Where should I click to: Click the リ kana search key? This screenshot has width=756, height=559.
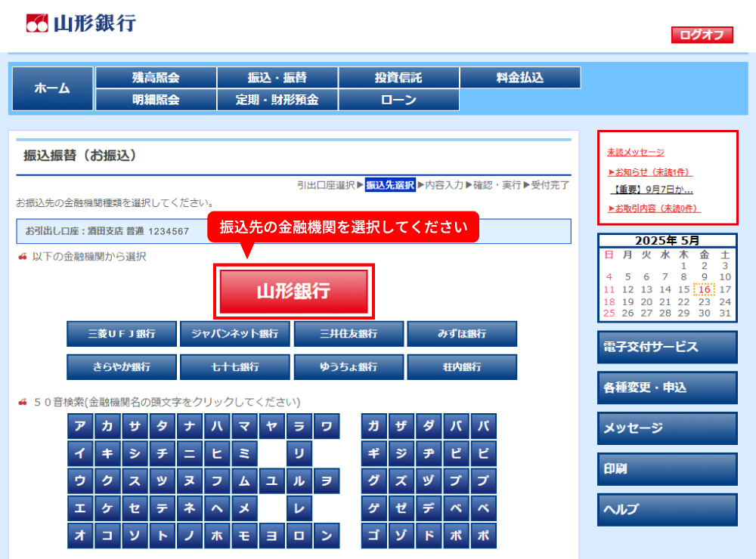click(x=299, y=453)
